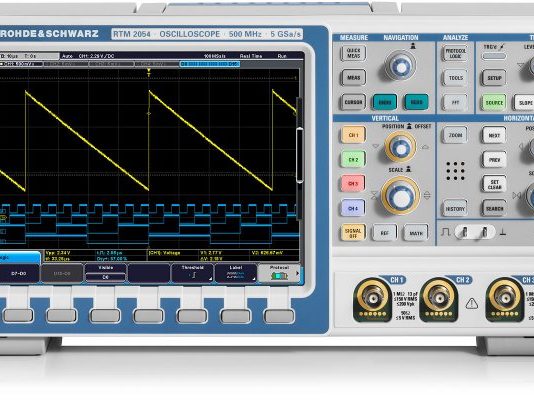The width and height of the screenshot is (534, 400).
Task: Open the Threshold softkey menu on screen
Action: (x=192, y=273)
